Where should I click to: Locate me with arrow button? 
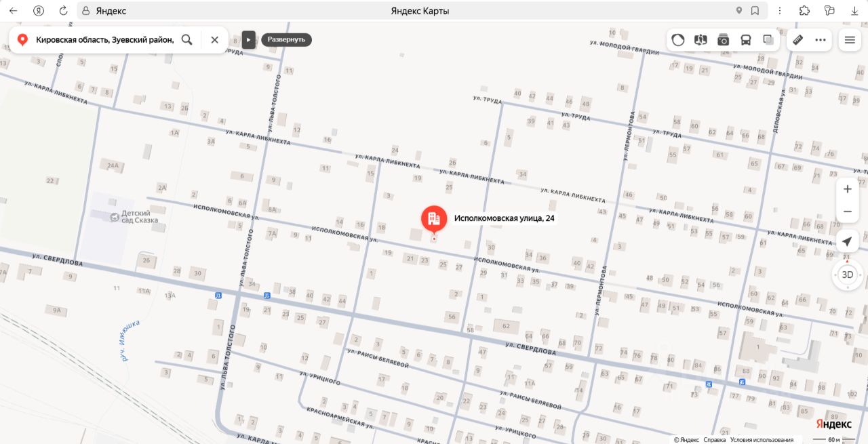tap(848, 241)
